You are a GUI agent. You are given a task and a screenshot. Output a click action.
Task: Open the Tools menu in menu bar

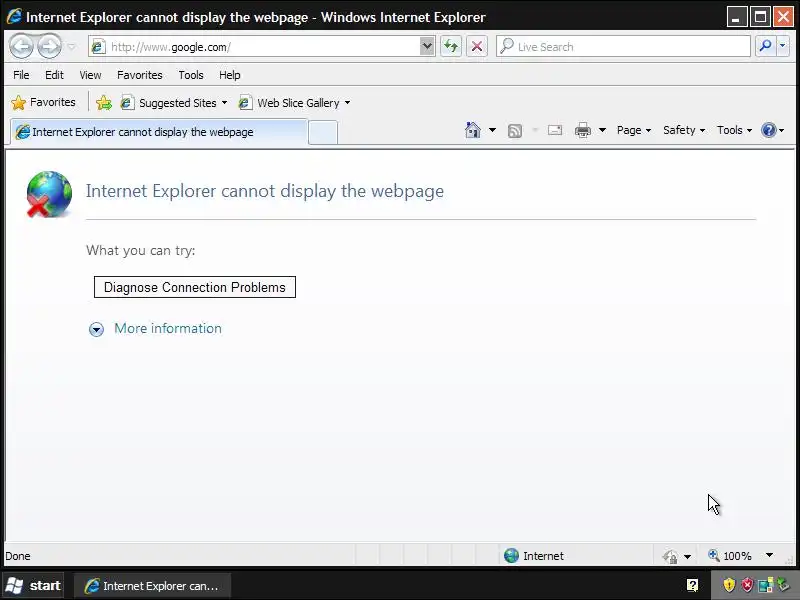point(191,75)
